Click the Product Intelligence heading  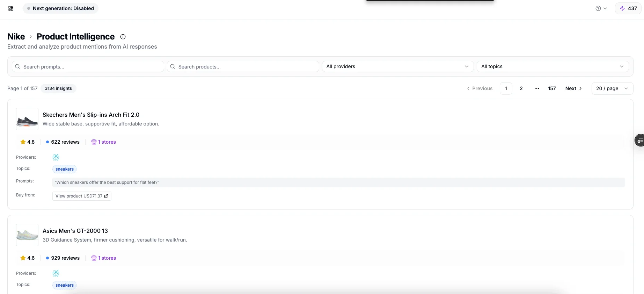pyautogui.click(x=75, y=37)
